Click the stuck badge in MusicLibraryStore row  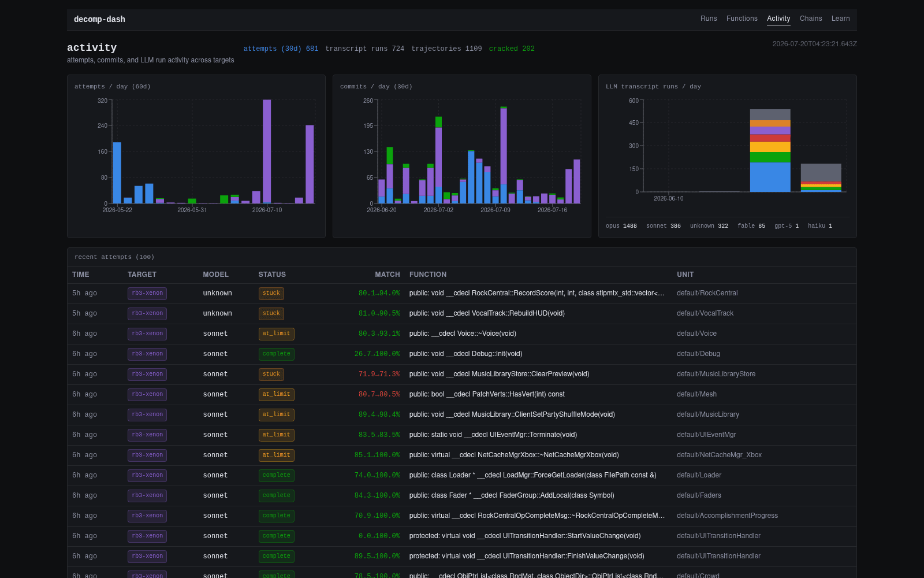coord(271,374)
